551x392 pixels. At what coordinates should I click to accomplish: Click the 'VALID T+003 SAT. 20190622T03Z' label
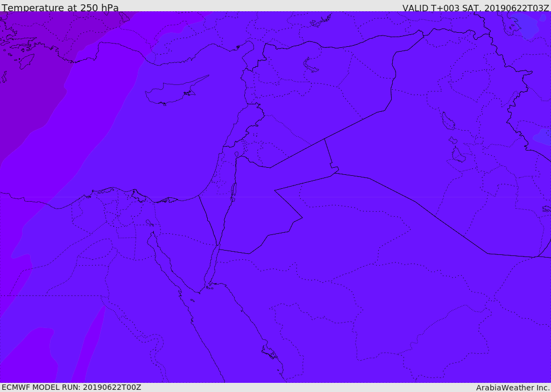(x=476, y=8)
